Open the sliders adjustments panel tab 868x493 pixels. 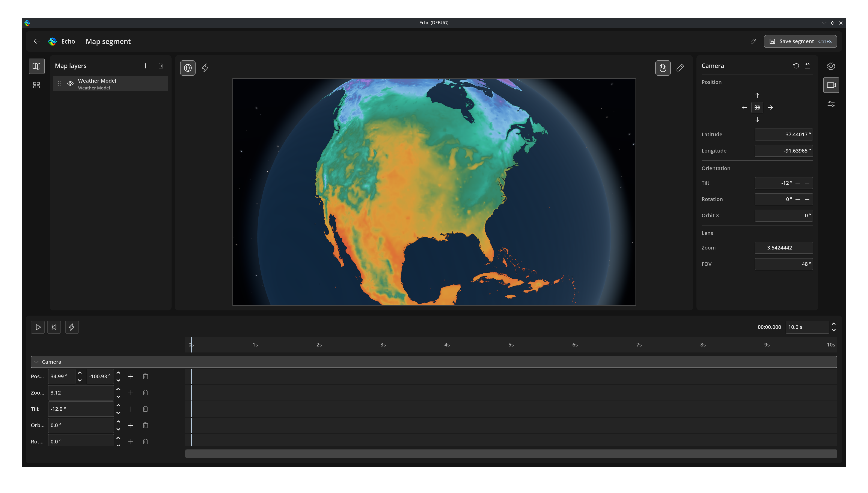coord(831,104)
